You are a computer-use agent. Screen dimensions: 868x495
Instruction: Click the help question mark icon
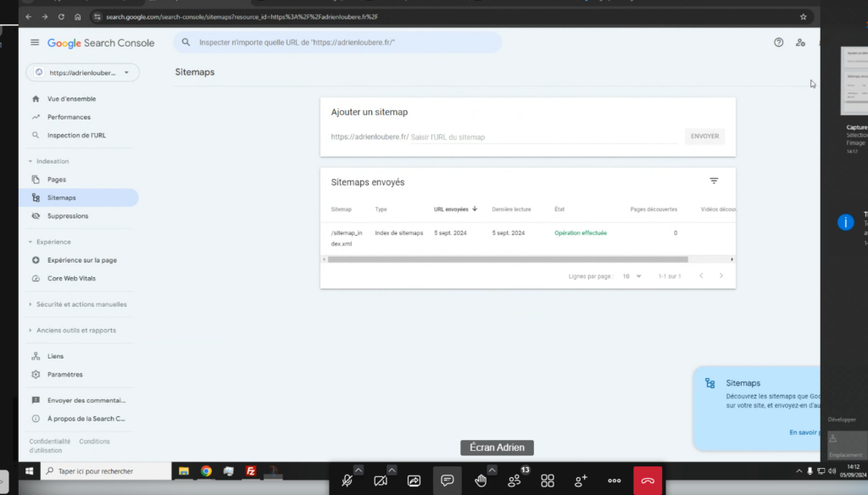point(778,42)
